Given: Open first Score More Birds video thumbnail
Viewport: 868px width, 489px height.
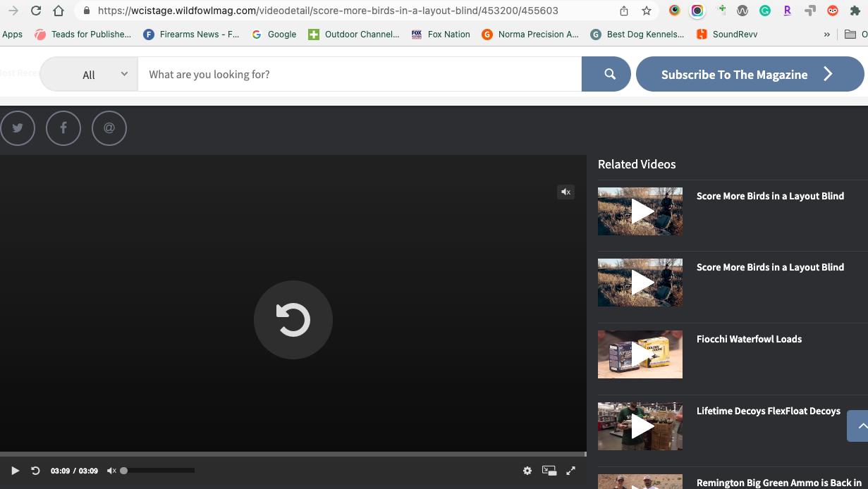Looking at the screenshot, I should coord(640,211).
